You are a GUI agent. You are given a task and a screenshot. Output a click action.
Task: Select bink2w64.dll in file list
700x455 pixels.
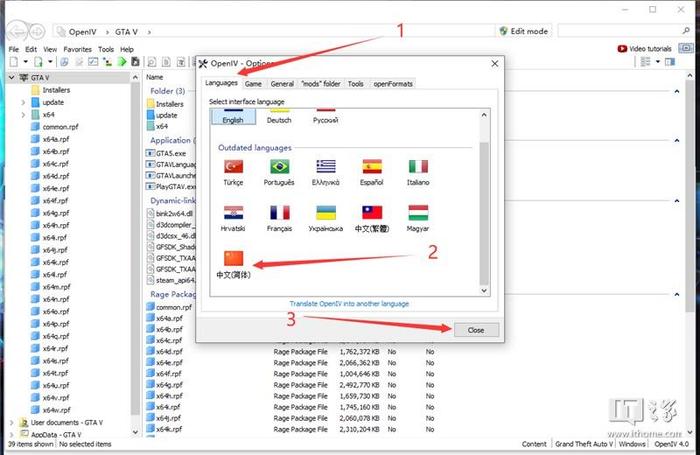click(174, 213)
